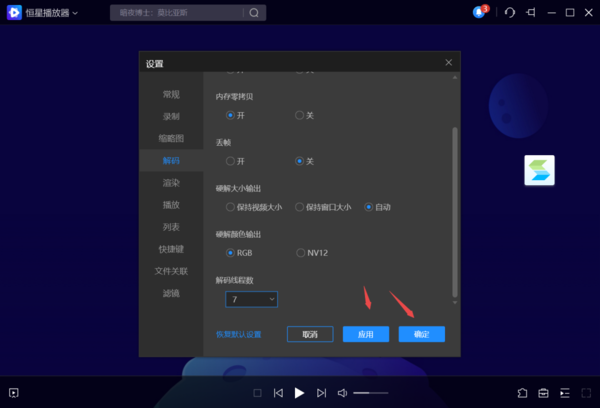Open the toolbox icon in bottom bar
Image resolution: width=600 pixels, height=408 pixels.
point(544,393)
